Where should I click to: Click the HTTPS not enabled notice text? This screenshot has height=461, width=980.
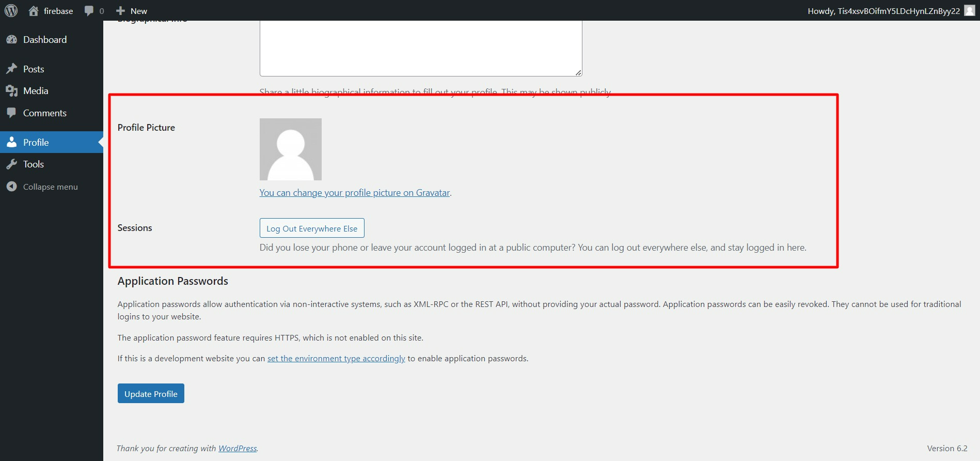(271, 338)
